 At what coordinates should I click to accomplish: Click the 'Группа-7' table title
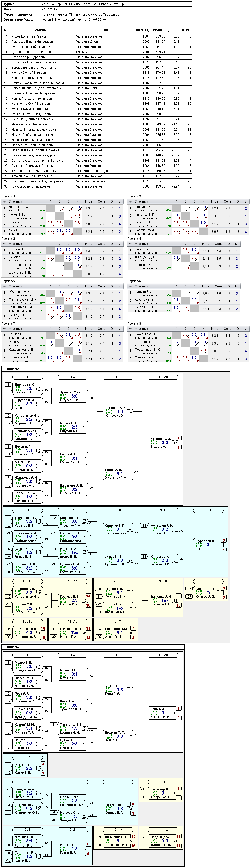(x=9, y=324)
